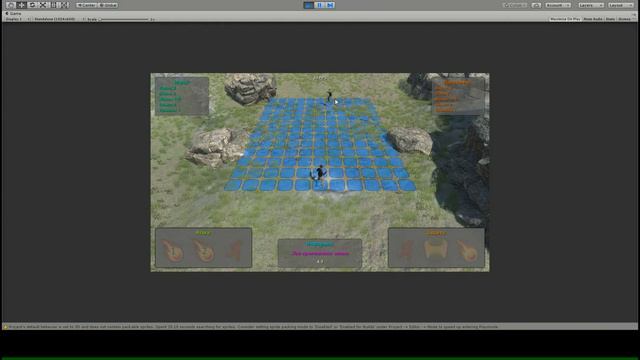
Task: Click the orange opponent stats panel
Action: click(458, 96)
